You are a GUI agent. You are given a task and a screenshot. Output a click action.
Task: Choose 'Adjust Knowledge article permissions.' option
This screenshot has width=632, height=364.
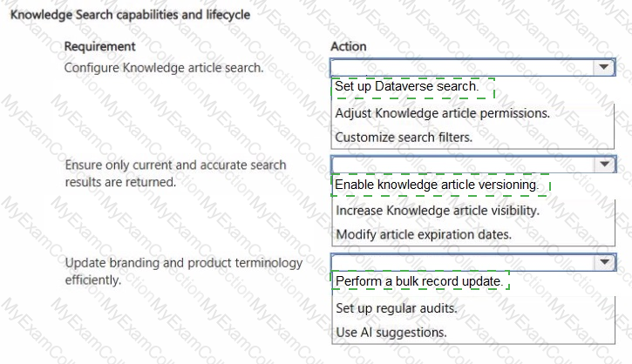[442, 113]
